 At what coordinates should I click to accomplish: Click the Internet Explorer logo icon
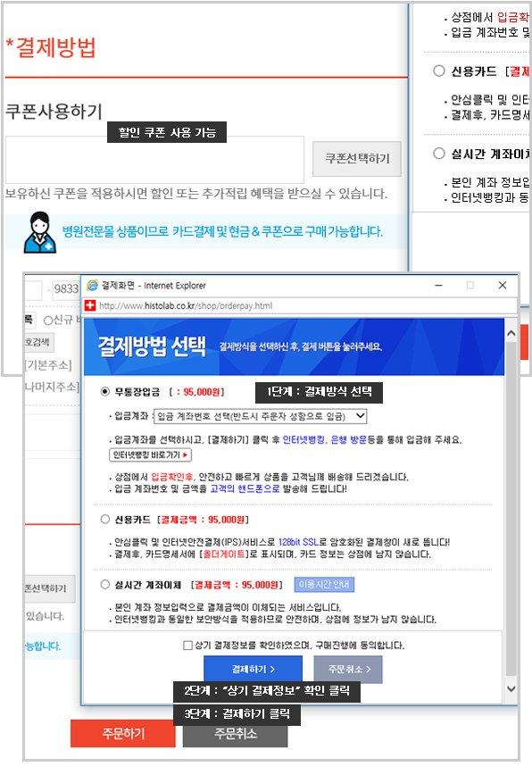(92, 285)
